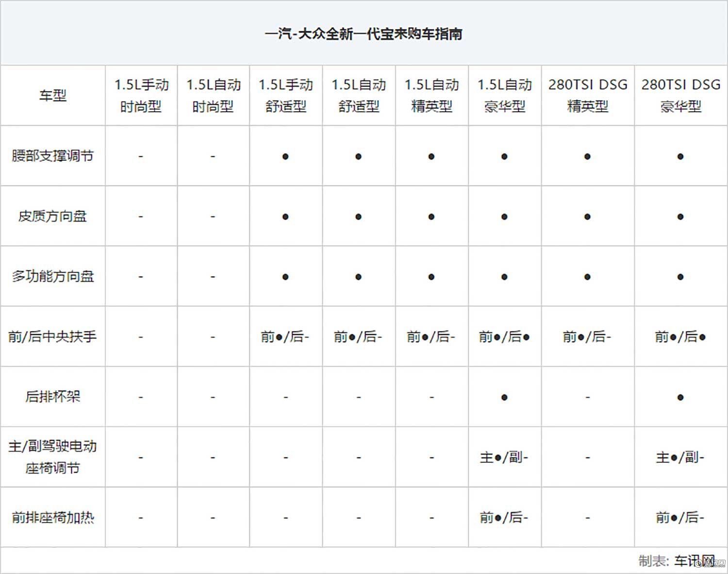This screenshot has width=728, height=574.
Task: Click 前●/后- in 座椅加热 row, 1.5L自动豪华型
Action: (504, 518)
